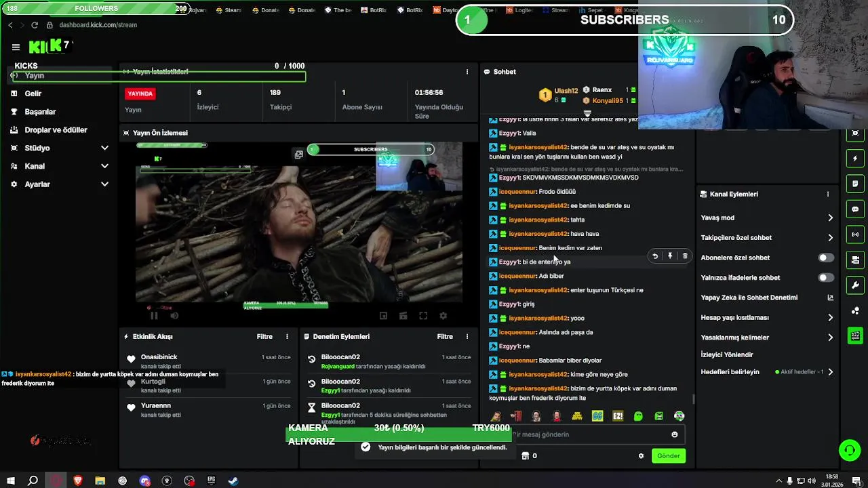Open Filtre in Denetim Eylemleri panel

coord(445,336)
